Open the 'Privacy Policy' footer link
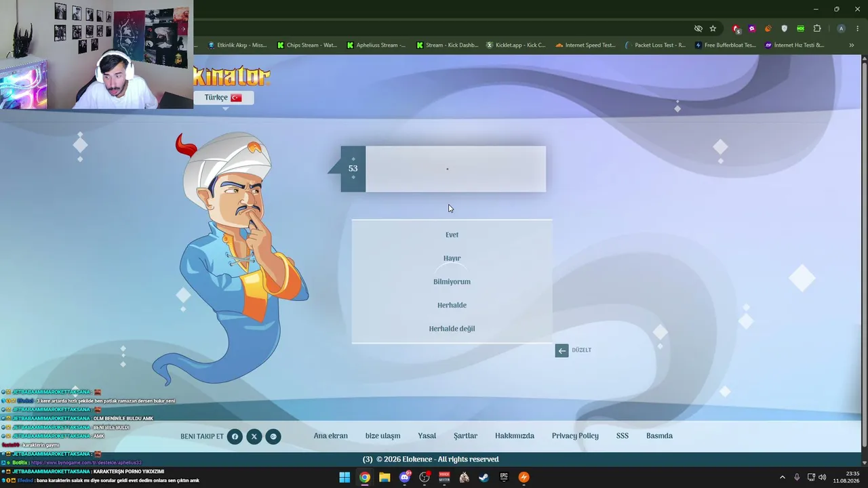 pyautogui.click(x=575, y=436)
